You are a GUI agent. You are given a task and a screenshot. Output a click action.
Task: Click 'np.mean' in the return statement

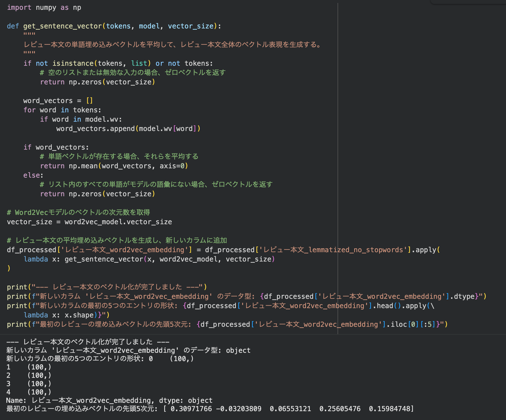(x=83, y=166)
